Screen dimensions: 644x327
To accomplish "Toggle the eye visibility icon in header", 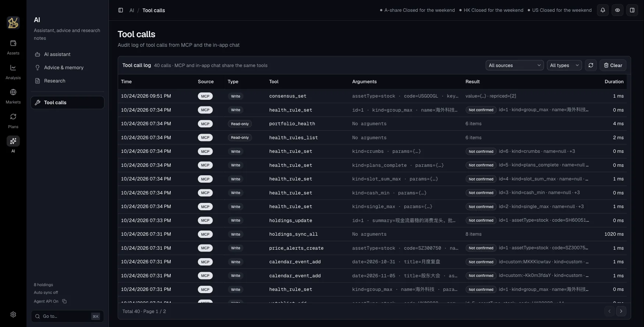I will pos(618,10).
